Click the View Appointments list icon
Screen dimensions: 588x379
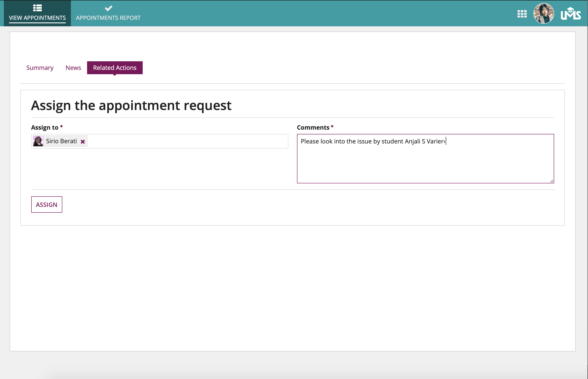tap(37, 8)
